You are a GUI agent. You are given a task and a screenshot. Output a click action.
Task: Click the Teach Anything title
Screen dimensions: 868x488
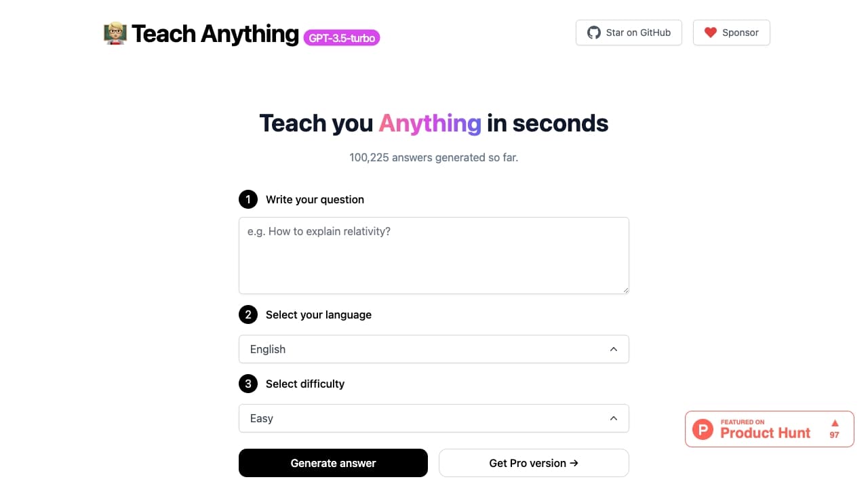(215, 34)
